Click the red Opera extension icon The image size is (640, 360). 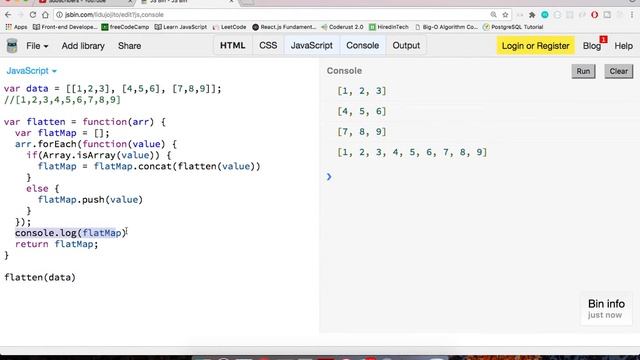pyautogui.click(x=595, y=15)
